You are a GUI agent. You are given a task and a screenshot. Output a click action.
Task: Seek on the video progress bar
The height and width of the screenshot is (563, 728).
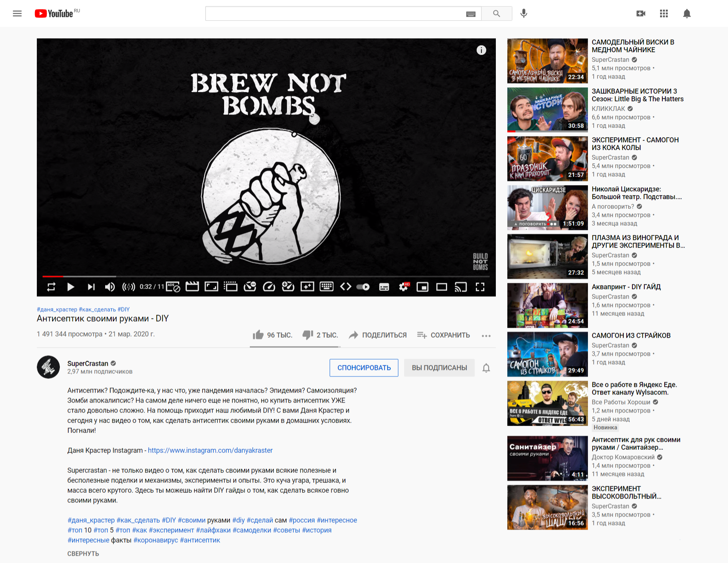click(266, 276)
